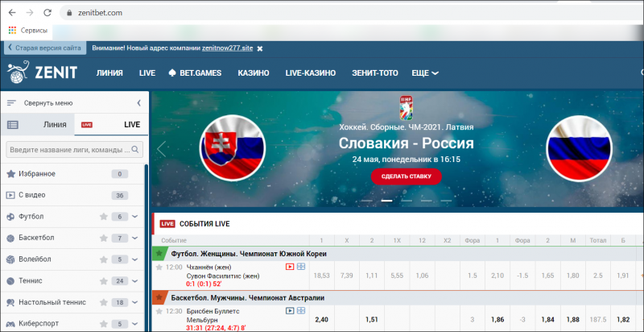Viewport: 644px width, 332px height.
Task: Open video stream for Чханнён match
Action: click(x=290, y=267)
